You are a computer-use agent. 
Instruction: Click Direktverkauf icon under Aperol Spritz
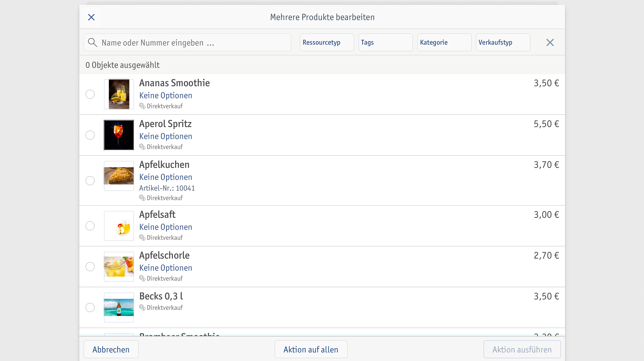click(142, 147)
